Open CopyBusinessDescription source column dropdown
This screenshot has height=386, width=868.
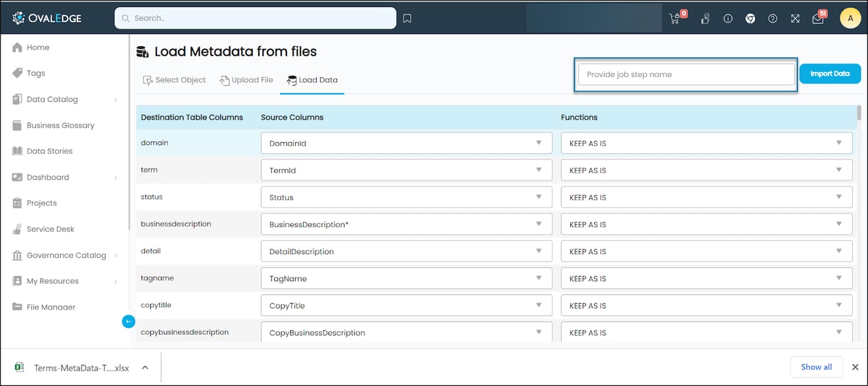(406, 332)
